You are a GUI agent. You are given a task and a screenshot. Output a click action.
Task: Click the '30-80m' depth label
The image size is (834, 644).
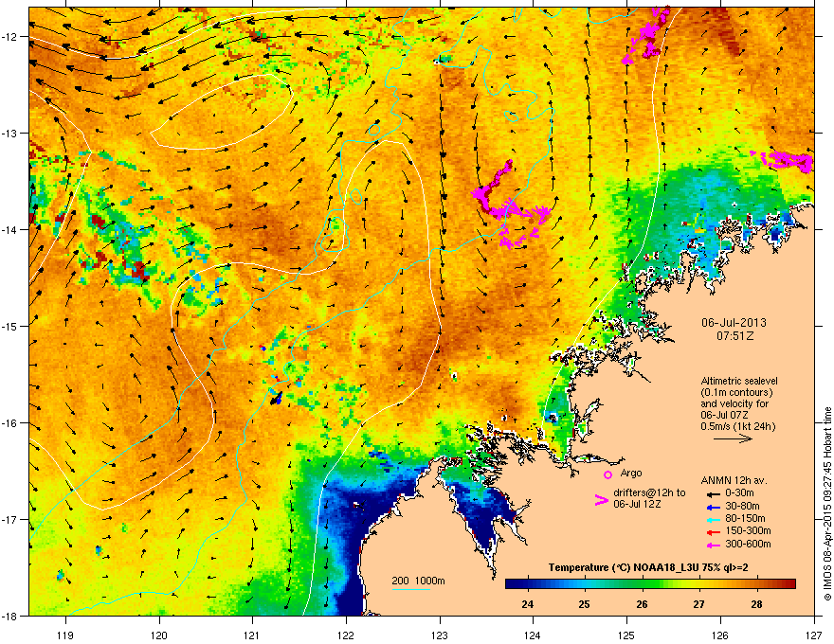(742, 506)
